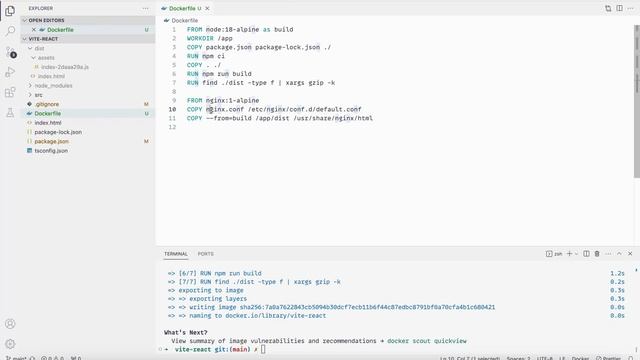Close the Dockerfile editor tab
This screenshot has width=640, height=360.
point(207,8)
